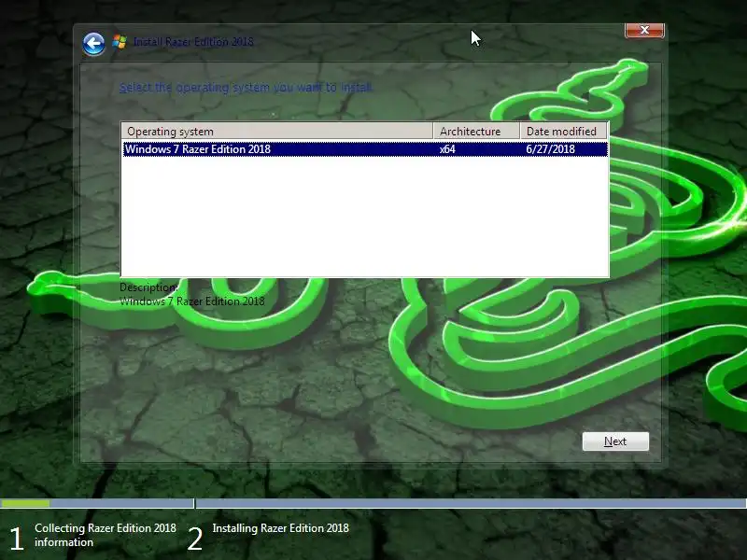Click the setup progress bar's green segment

pos(25,503)
